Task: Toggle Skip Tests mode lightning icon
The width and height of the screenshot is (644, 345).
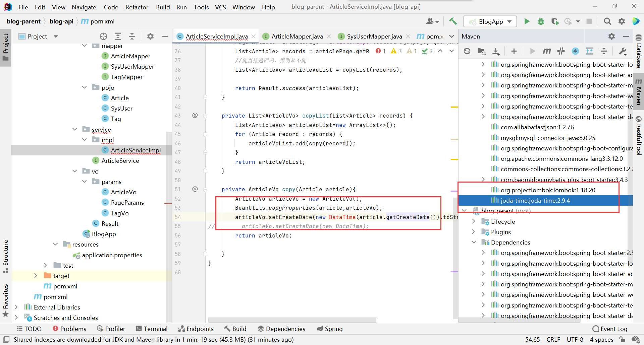Action: [575, 51]
